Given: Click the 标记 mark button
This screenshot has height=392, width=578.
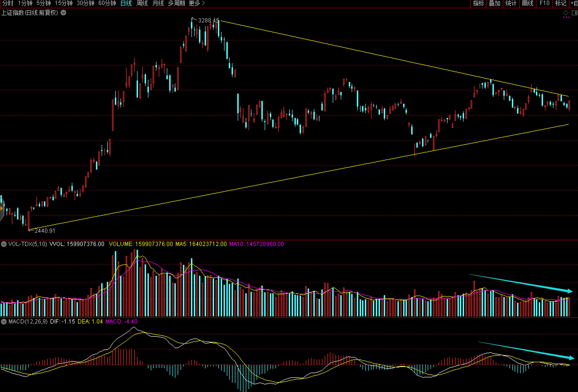Looking at the screenshot, I should 560,3.
